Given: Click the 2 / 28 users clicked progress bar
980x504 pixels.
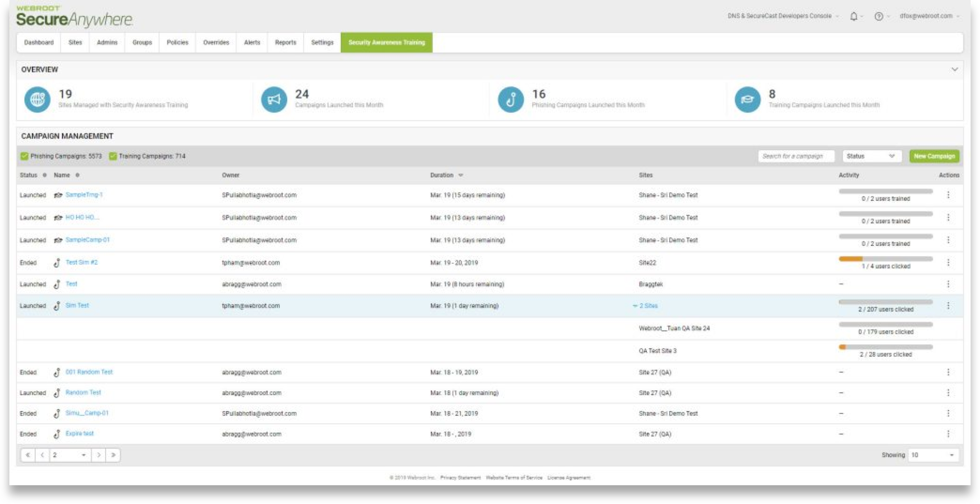Looking at the screenshot, I should [886, 347].
